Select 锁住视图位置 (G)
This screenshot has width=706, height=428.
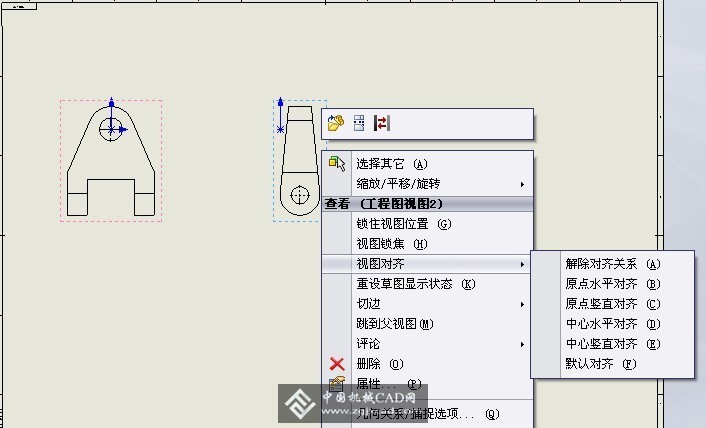[428, 224]
